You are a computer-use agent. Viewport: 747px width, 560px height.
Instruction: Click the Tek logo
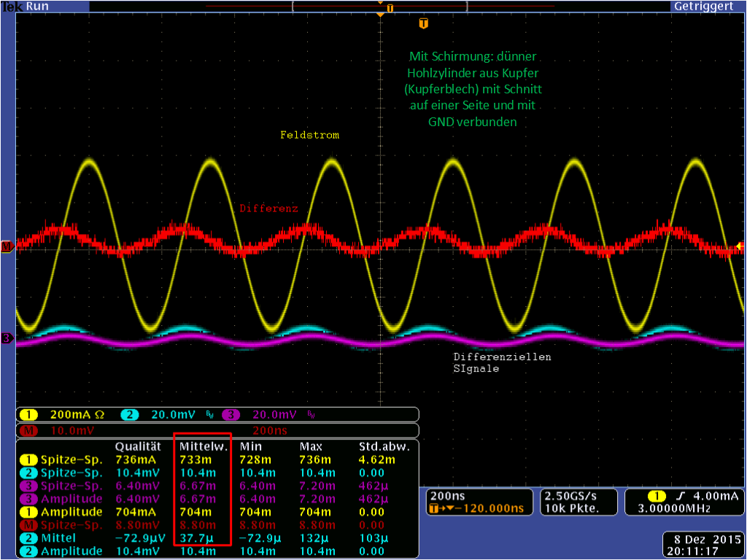coord(12,7)
